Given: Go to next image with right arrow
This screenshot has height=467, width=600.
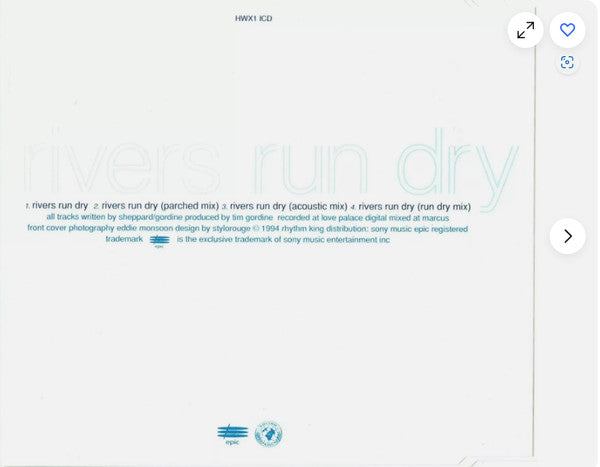Looking at the screenshot, I should tap(567, 236).
